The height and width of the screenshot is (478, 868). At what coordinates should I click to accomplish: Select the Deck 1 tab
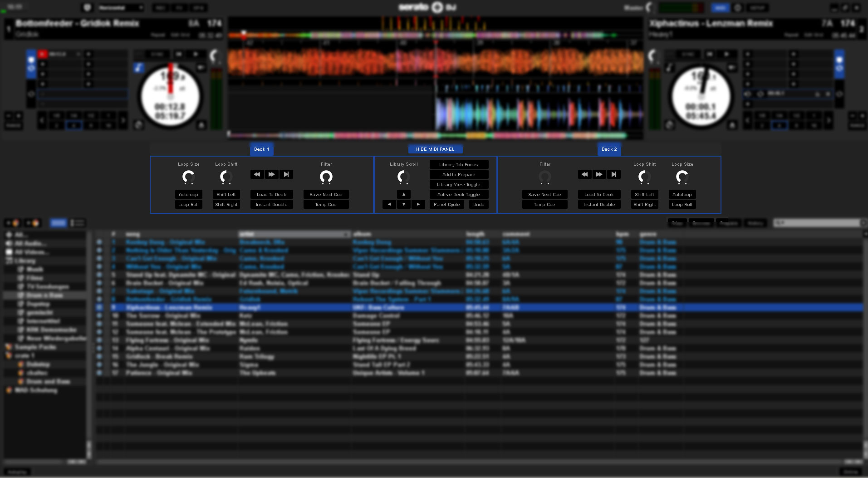(261, 149)
